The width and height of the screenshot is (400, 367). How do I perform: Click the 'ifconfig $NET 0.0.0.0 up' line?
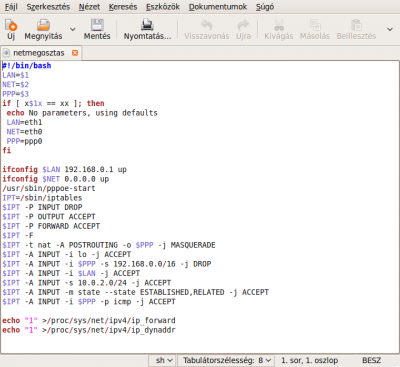pyautogui.click(x=56, y=179)
